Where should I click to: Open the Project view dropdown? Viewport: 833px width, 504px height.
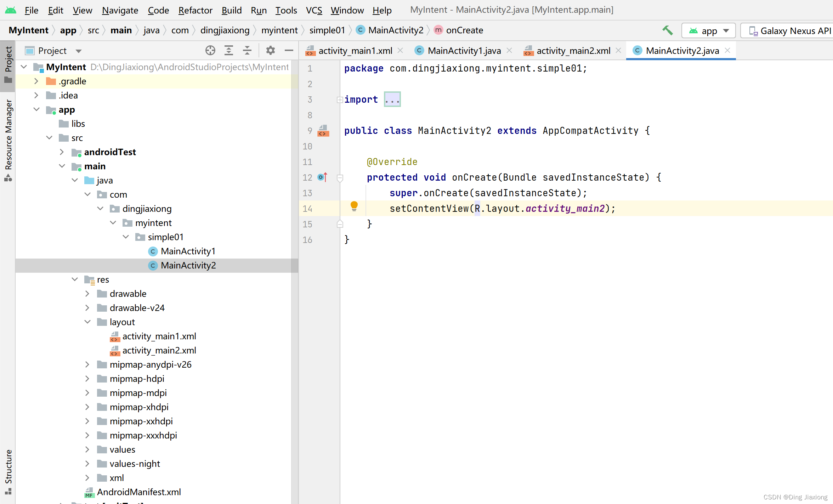pyautogui.click(x=79, y=51)
